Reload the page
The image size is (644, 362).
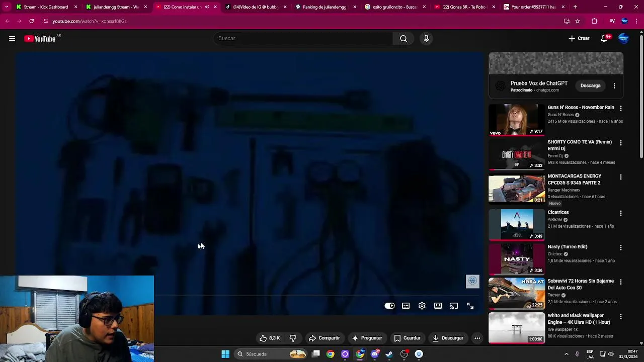click(x=31, y=21)
